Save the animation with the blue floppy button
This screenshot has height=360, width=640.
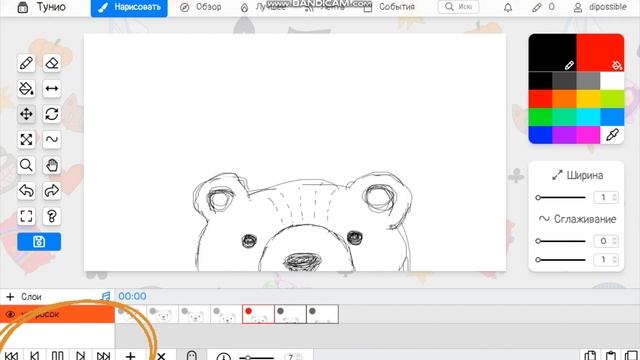tap(39, 242)
